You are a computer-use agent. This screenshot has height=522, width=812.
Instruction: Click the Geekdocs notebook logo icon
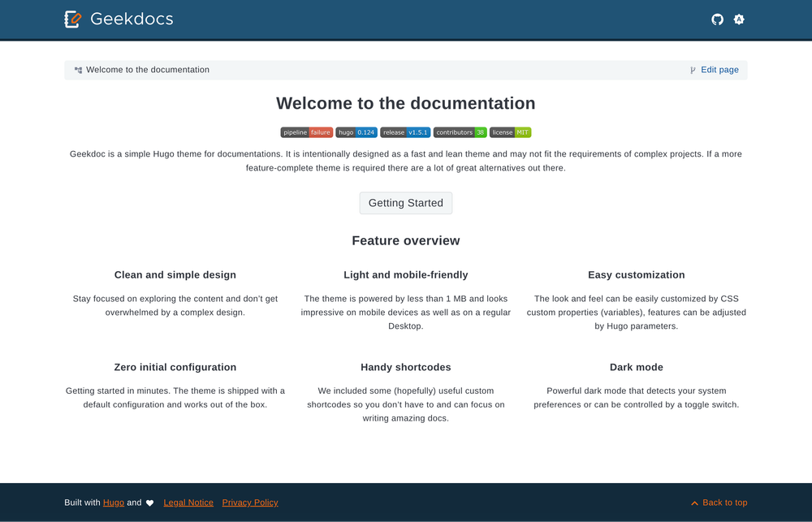point(72,19)
